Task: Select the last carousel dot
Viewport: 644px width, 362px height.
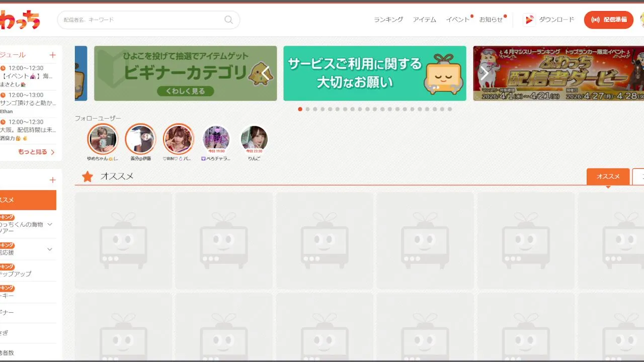Action: coord(450,109)
